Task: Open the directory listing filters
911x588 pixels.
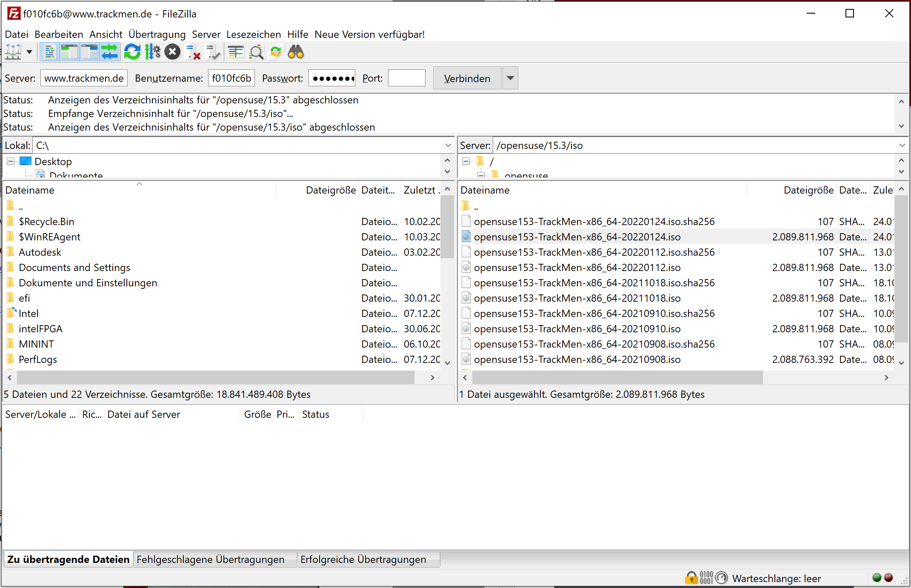Action: click(x=236, y=52)
